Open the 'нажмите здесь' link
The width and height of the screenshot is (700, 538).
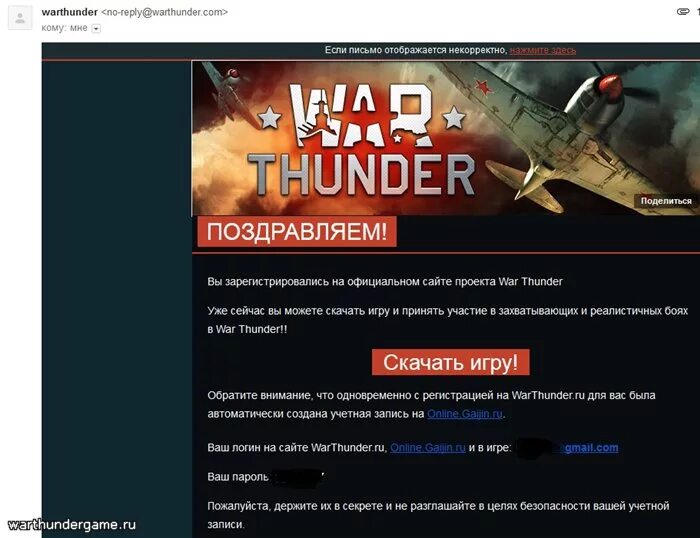click(542, 50)
